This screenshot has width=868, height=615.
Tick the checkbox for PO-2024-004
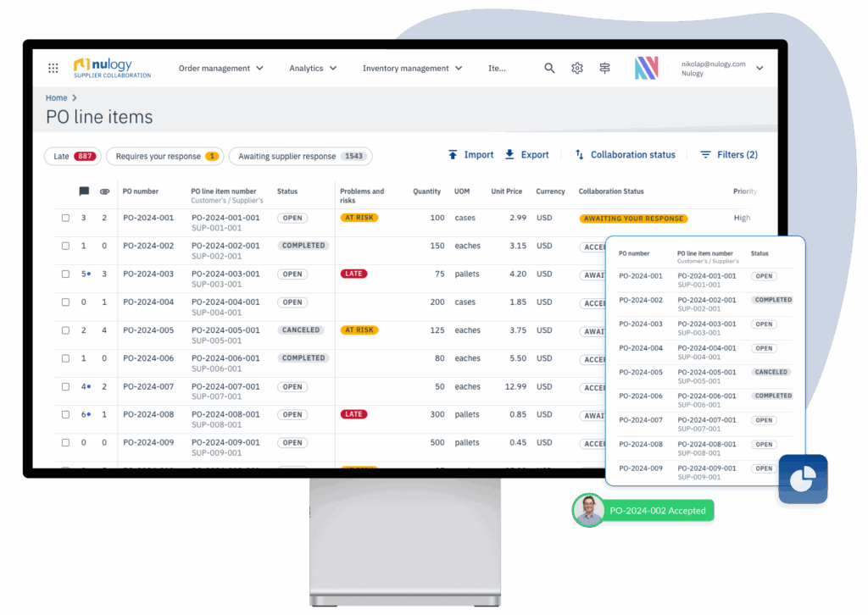(66, 302)
